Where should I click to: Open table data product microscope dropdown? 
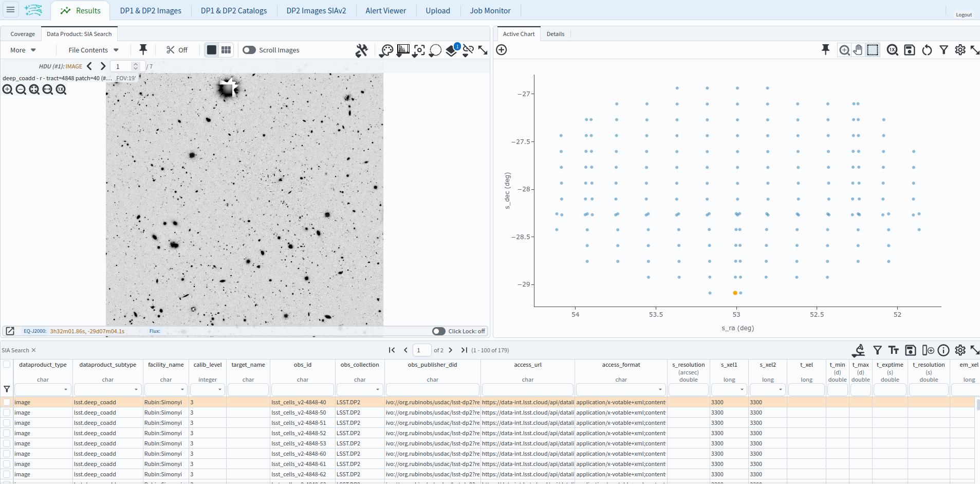tap(859, 350)
